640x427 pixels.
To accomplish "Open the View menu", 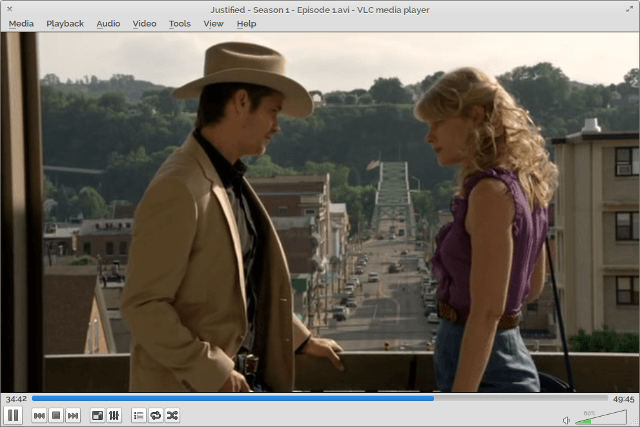I will (x=213, y=24).
